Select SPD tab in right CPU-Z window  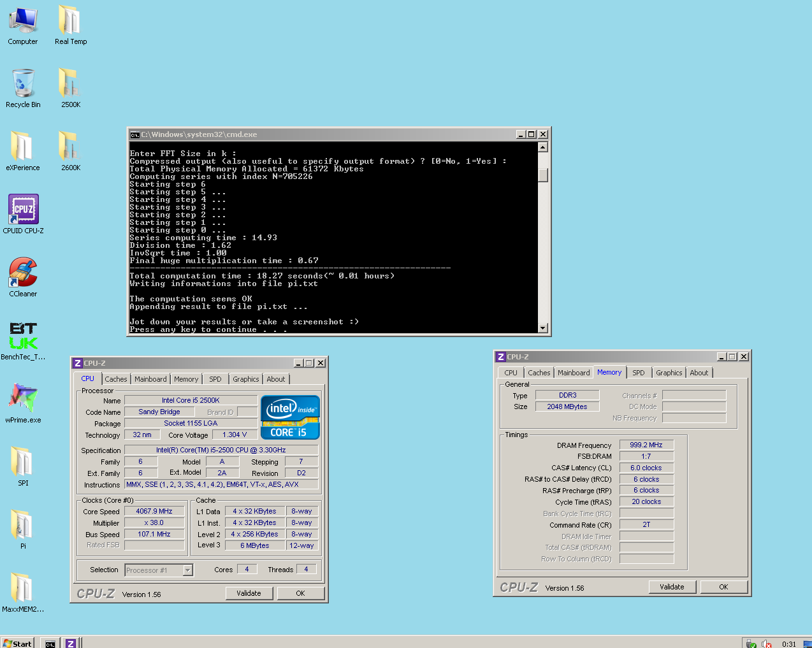639,373
